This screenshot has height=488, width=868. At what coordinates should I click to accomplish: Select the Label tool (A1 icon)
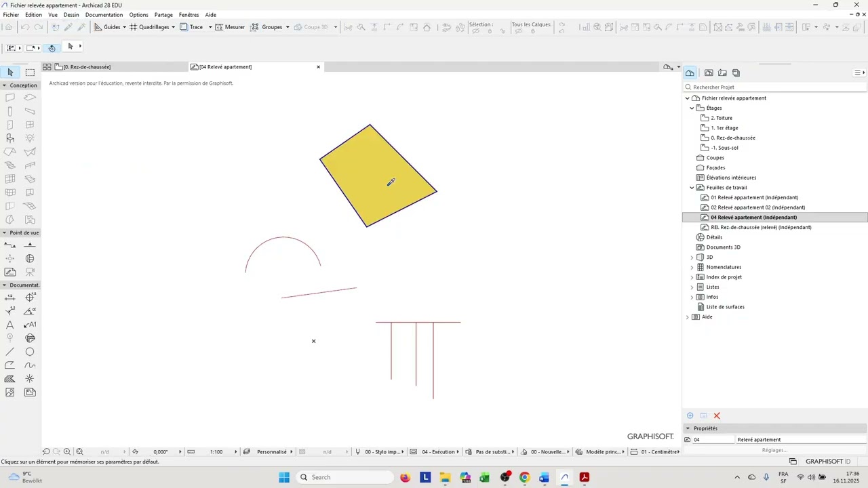[x=30, y=325]
